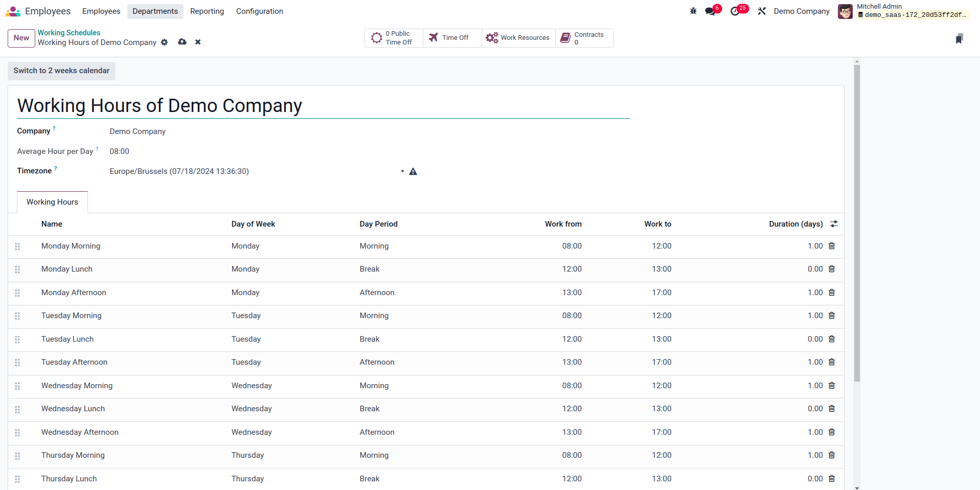Open the debug bug icon menu
The image size is (980, 490).
(x=693, y=11)
